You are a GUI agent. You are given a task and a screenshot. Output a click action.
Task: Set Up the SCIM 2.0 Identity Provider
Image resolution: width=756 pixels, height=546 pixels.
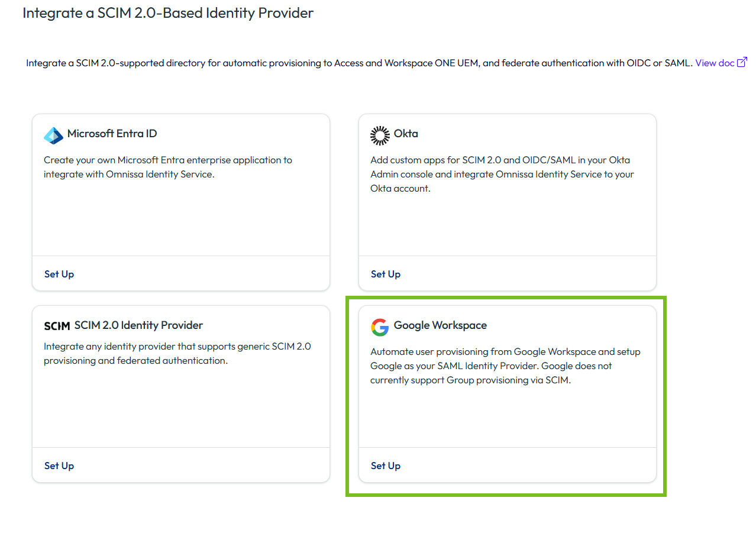59,466
